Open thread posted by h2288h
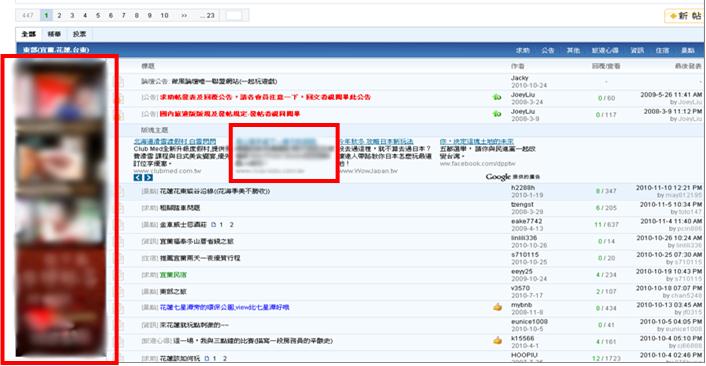Viewport: 706px width, 366px height. click(x=214, y=191)
